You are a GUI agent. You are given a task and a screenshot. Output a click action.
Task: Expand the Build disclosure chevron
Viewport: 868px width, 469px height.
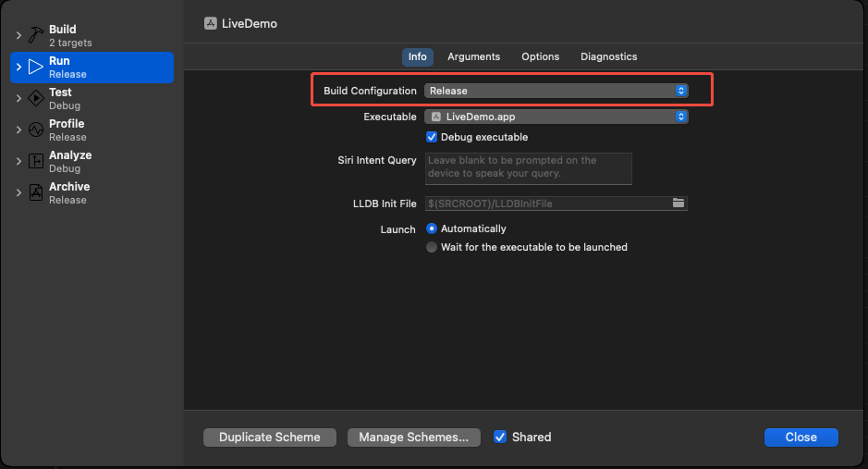[x=18, y=35]
